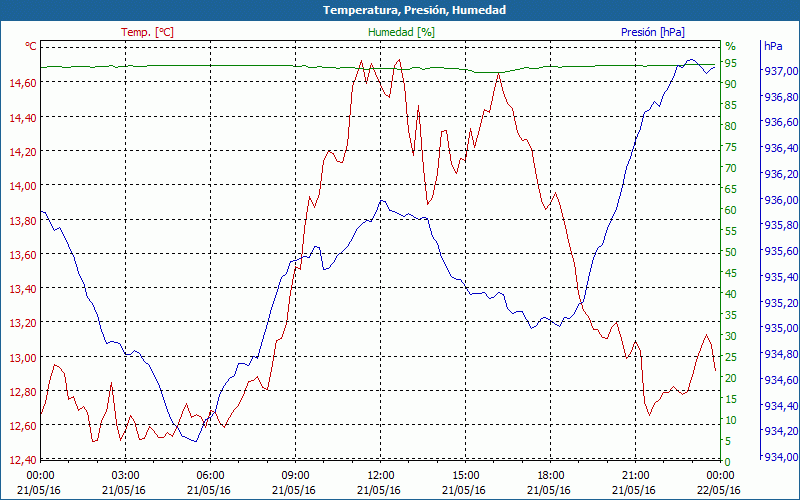800x500 pixels.
Task: Click pressure axis value "936,00"
Action: pos(780,200)
